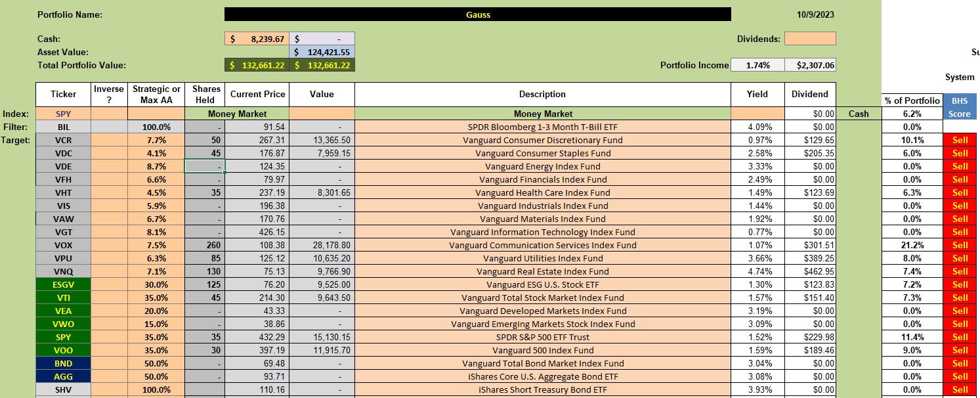980x398 pixels.
Task: Click the $2,307.06 portfolio income cell
Action: pyautogui.click(x=810, y=65)
